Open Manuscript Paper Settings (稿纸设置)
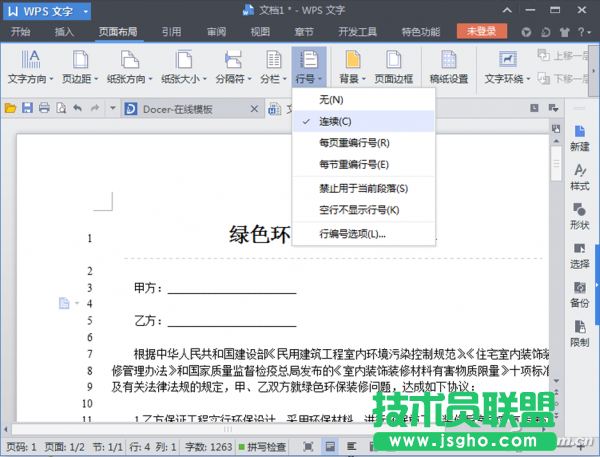 click(x=449, y=67)
